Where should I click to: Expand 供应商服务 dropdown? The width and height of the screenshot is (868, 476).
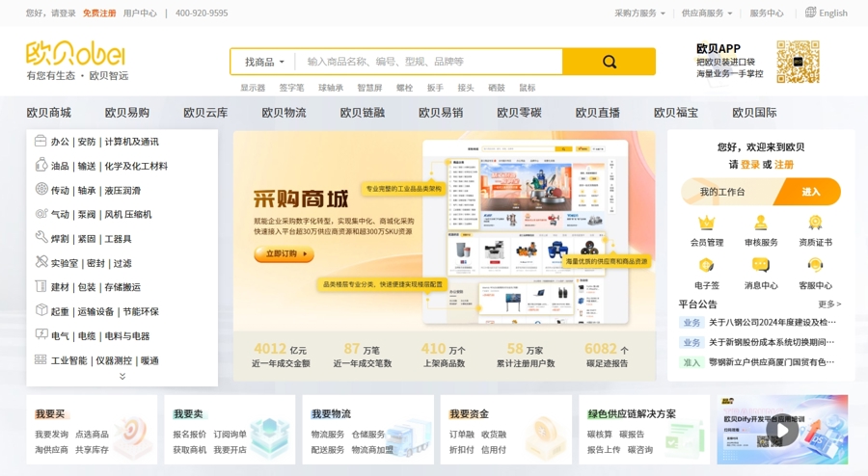click(707, 13)
